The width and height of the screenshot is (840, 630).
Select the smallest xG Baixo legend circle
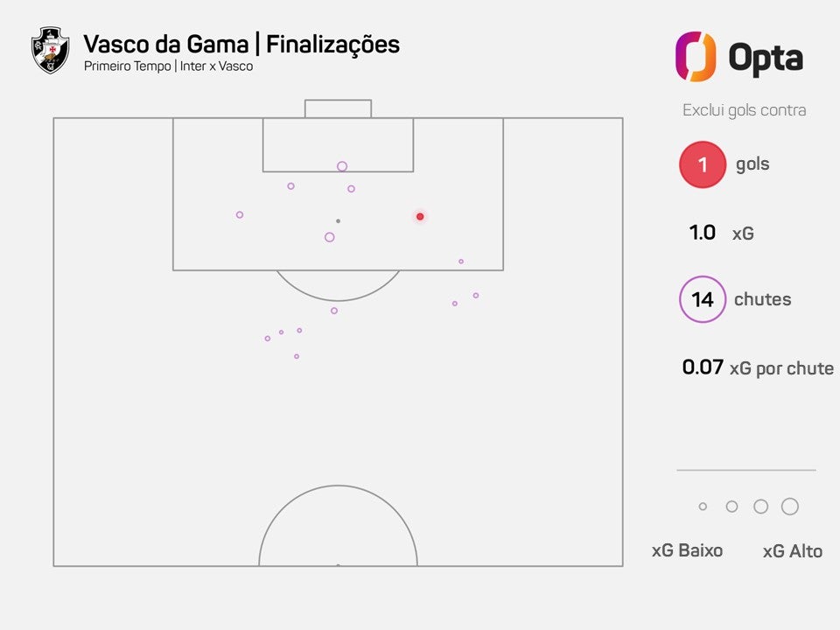pos(703,507)
